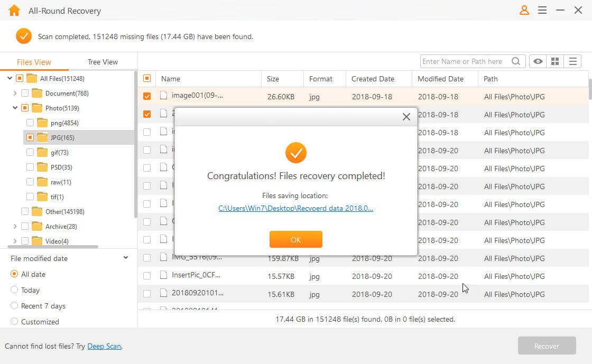
Task: Collapse the Photo(5139) tree node
Action: click(15, 108)
